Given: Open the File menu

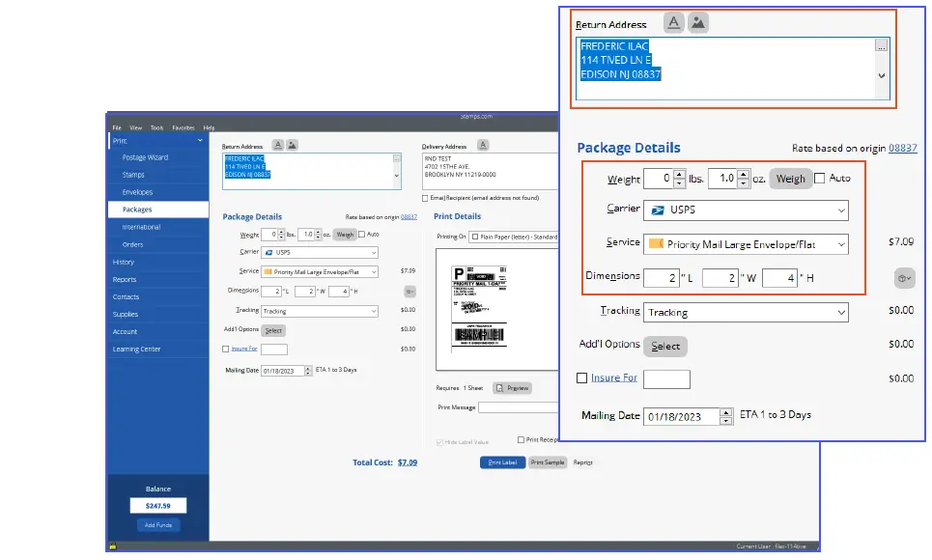Looking at the screenshot, I should (117, 127).
